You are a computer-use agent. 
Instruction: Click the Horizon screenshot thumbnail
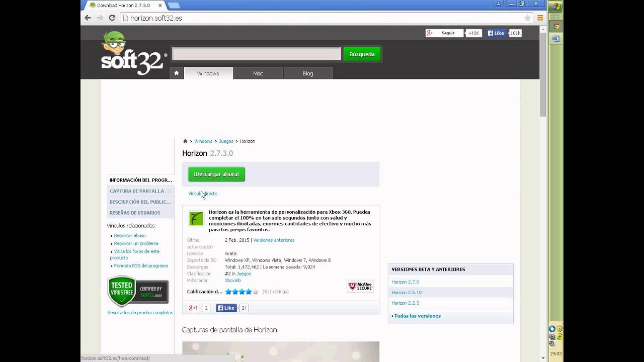pyautogui.click(x=281, y=351)
